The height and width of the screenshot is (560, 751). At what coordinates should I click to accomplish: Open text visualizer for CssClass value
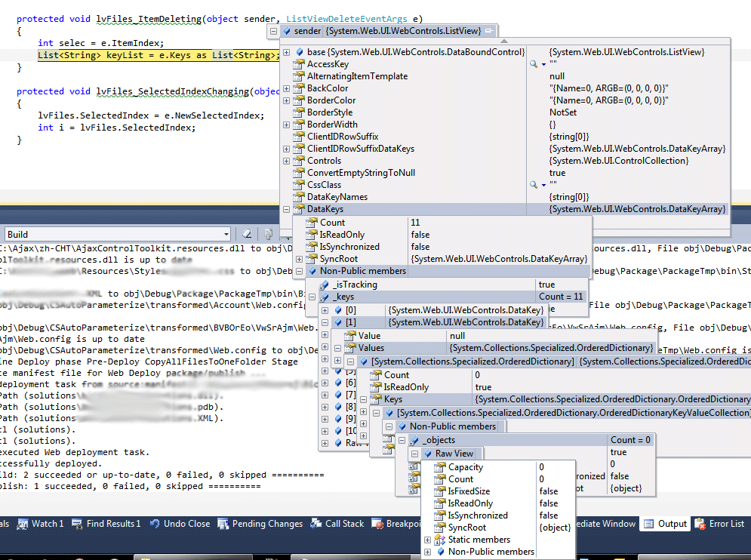(533, 184)
